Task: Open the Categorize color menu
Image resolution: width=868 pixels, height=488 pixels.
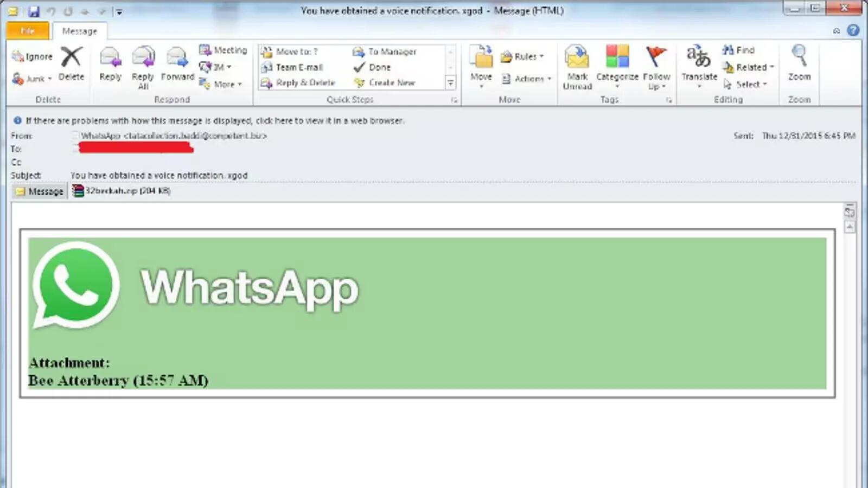Action: pyautogui.click(x=617, y=67)
